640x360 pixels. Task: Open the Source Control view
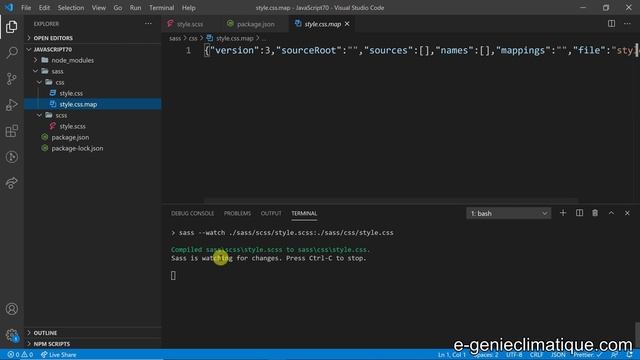[11, 79]
